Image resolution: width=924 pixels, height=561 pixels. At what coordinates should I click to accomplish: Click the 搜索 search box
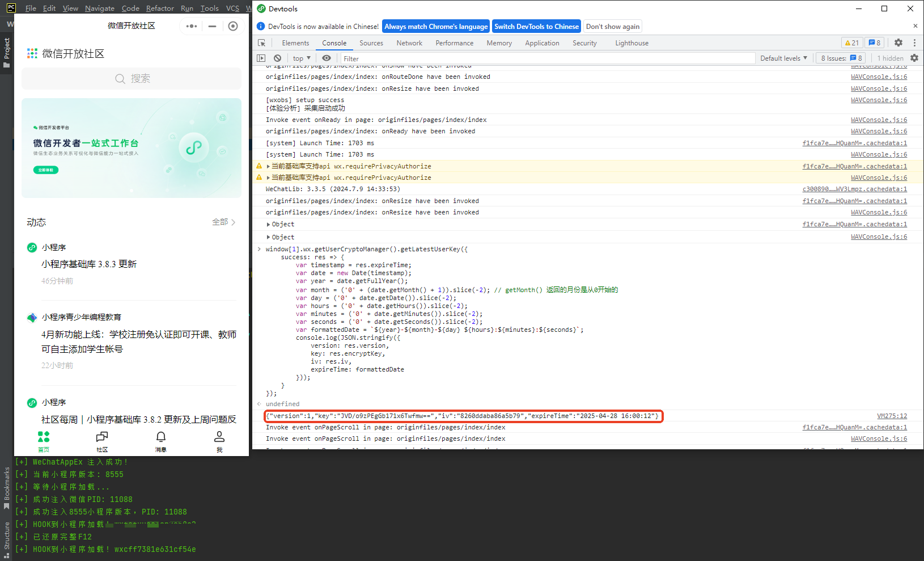(x=132, y=78)
